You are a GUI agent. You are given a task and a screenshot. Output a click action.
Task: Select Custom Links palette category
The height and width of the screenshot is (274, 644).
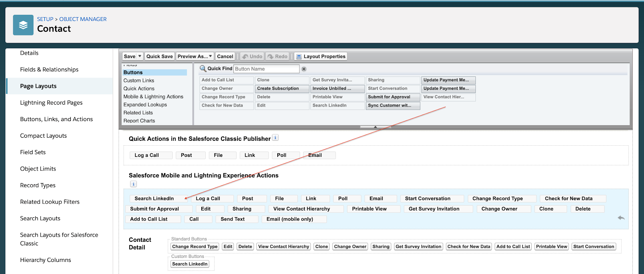click(x=139, y=80)
